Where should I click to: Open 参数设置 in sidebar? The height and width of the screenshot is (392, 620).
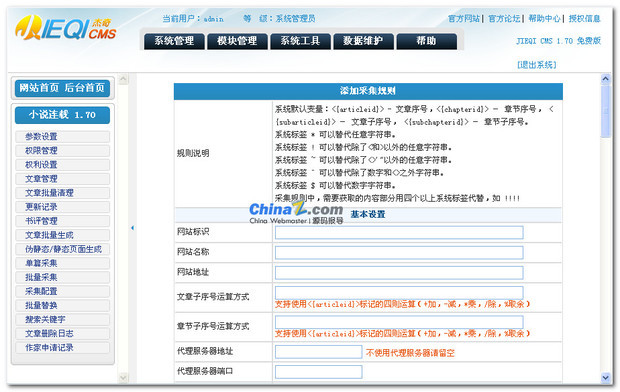point(62,136)
